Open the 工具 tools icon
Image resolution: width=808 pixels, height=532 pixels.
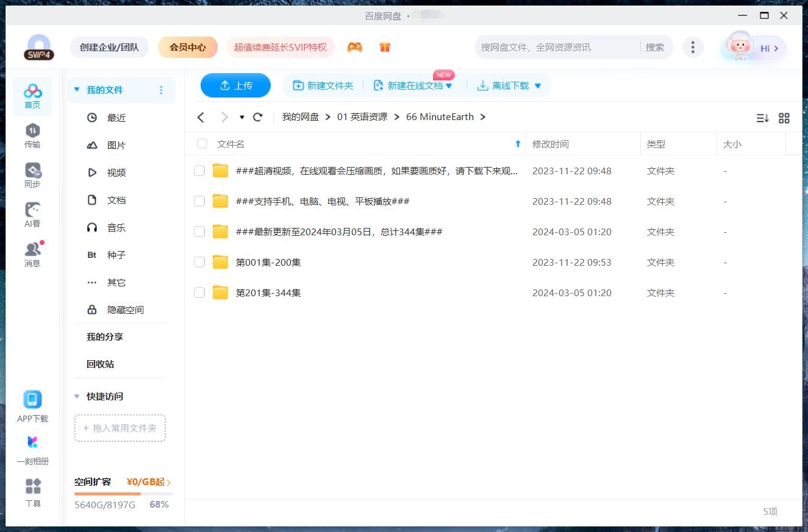[33, 486]
